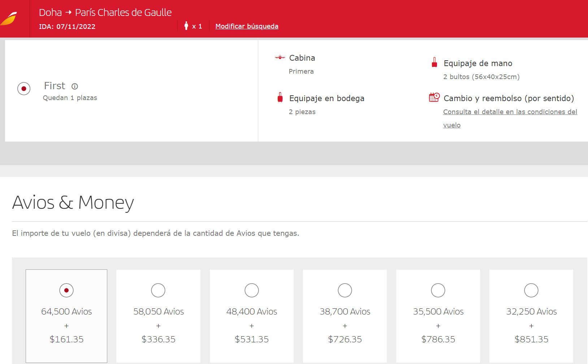This screenshot has height=364, width=588.
Task: Click the 'IDA: 07/11/2022' date text
Action: tap(67, 26)
